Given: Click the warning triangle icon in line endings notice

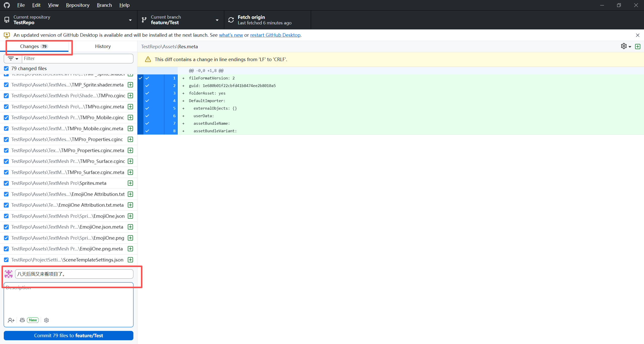Looking at the screenshot, I should (148, 59).
